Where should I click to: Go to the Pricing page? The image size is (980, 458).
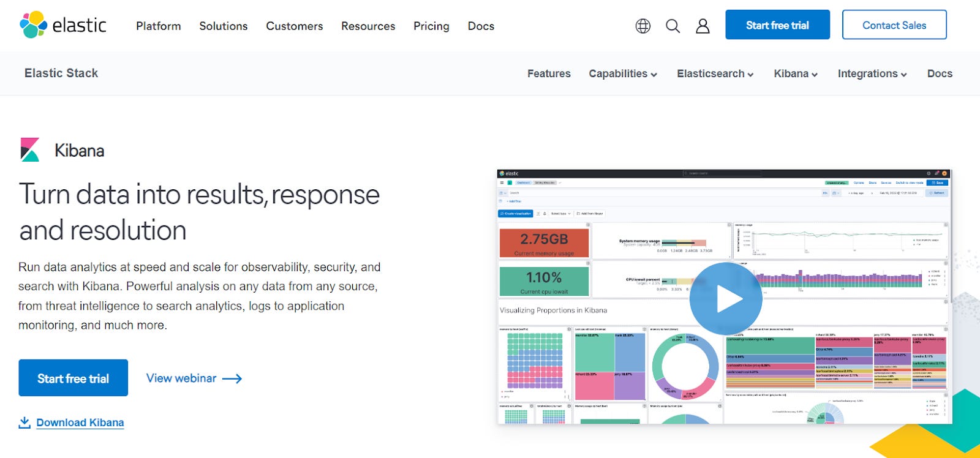pos(431,26)
